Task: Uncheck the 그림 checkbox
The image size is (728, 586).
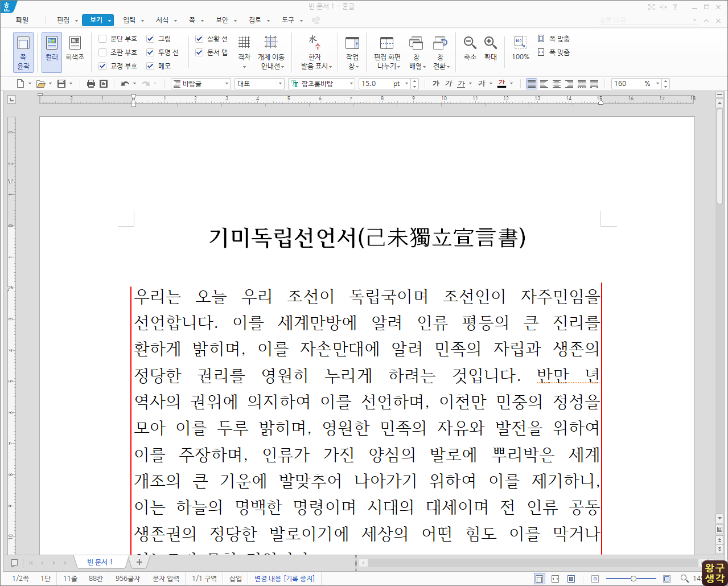Action: tap(150, 39)
